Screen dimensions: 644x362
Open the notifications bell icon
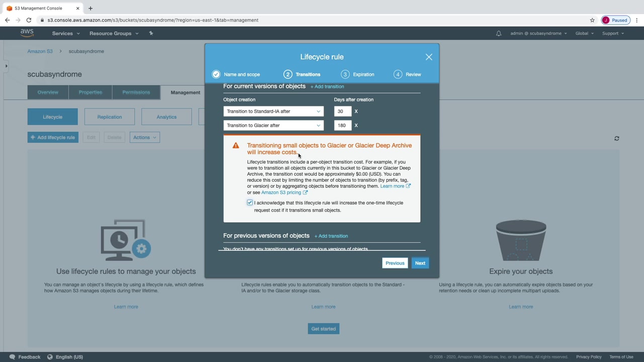click(x=499, y=33)
